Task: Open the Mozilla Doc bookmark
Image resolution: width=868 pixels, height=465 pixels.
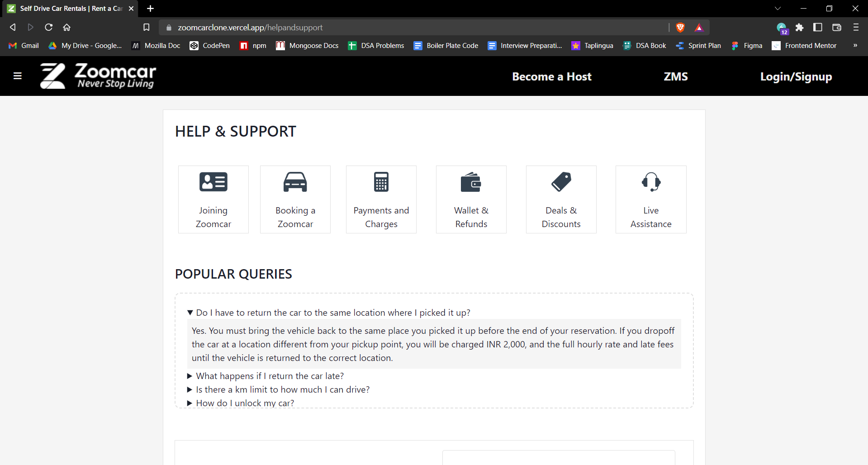Action: 156,45
